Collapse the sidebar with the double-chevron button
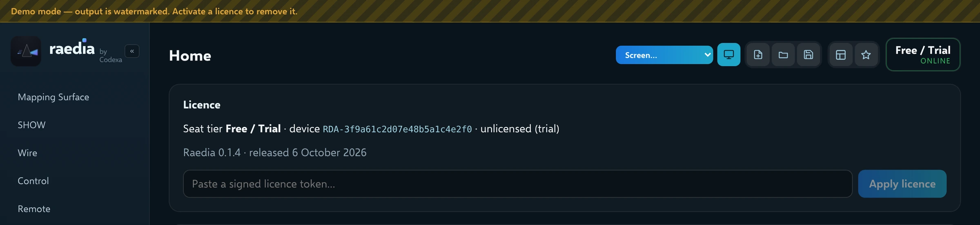The image size is (980, 225). [x=132, y=51]
